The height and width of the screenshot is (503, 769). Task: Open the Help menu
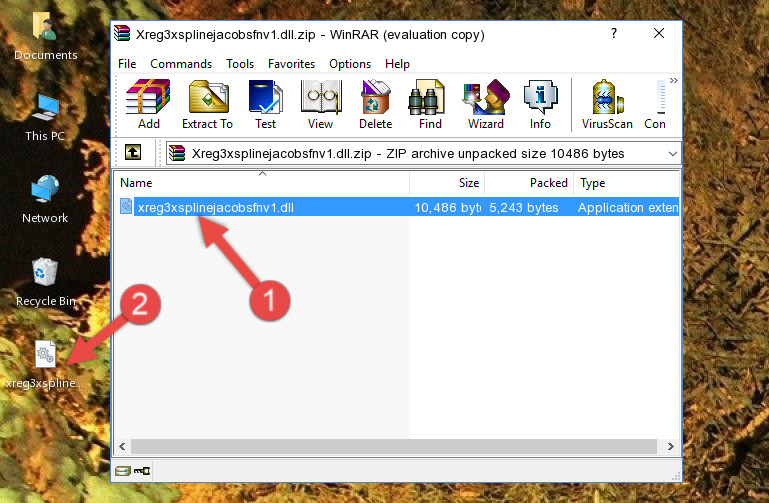[x=397, y=64]
